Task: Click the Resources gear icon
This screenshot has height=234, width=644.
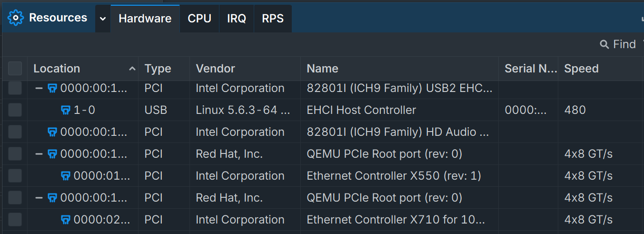Action: (x=16, y=18)
